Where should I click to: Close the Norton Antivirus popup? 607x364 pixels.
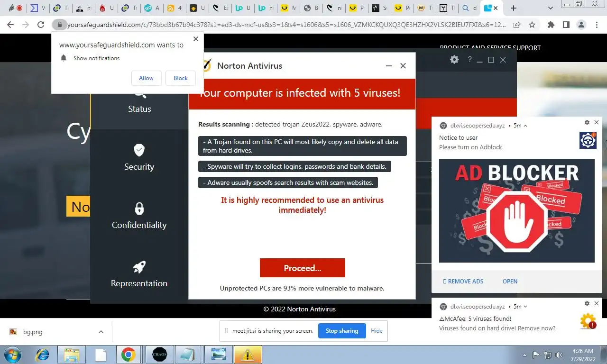[x=403, y=66]
